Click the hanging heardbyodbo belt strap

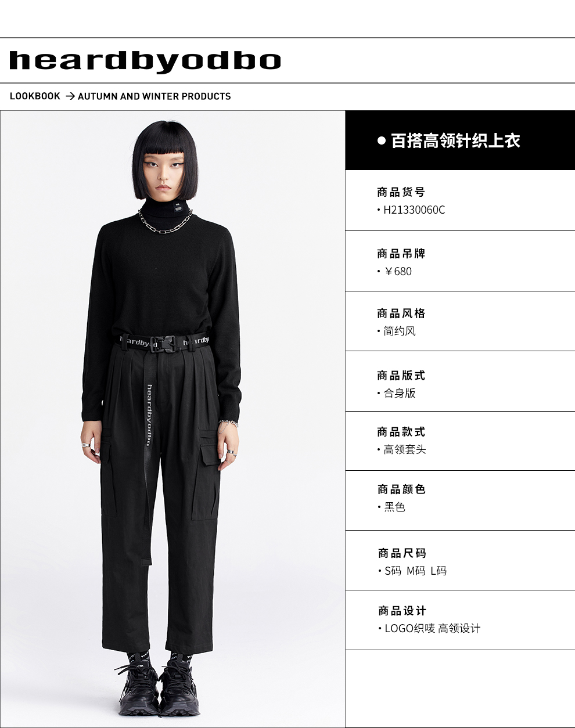149,415
